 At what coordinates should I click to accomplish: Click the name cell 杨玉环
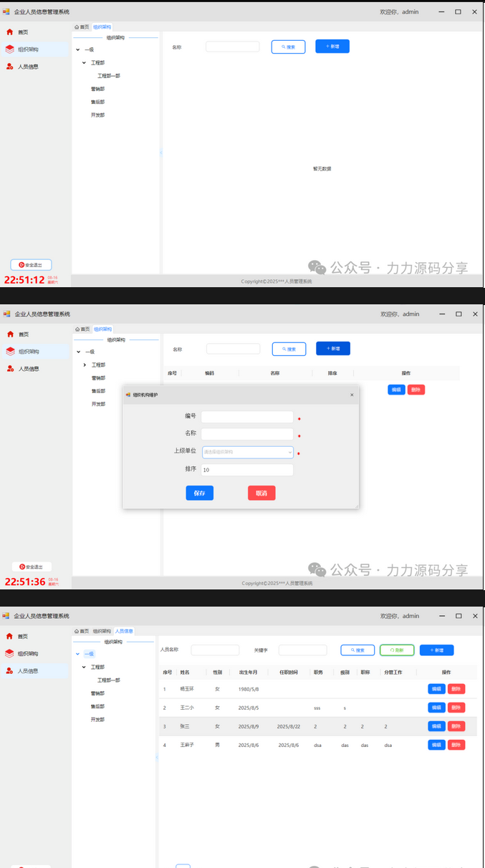(x=187, y=689)
